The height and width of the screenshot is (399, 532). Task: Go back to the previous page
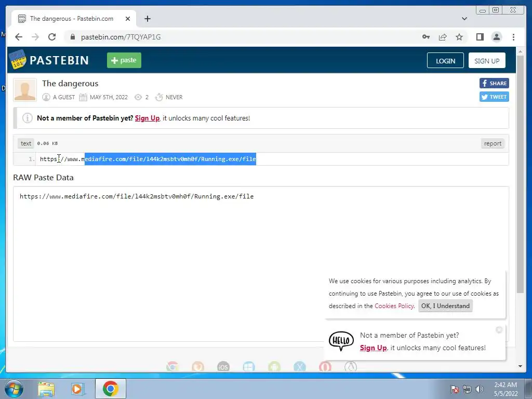click(19, 37)
